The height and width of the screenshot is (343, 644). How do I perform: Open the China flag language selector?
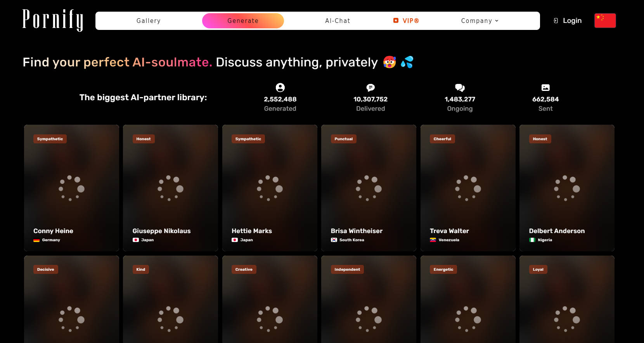[x=604, y=21]
